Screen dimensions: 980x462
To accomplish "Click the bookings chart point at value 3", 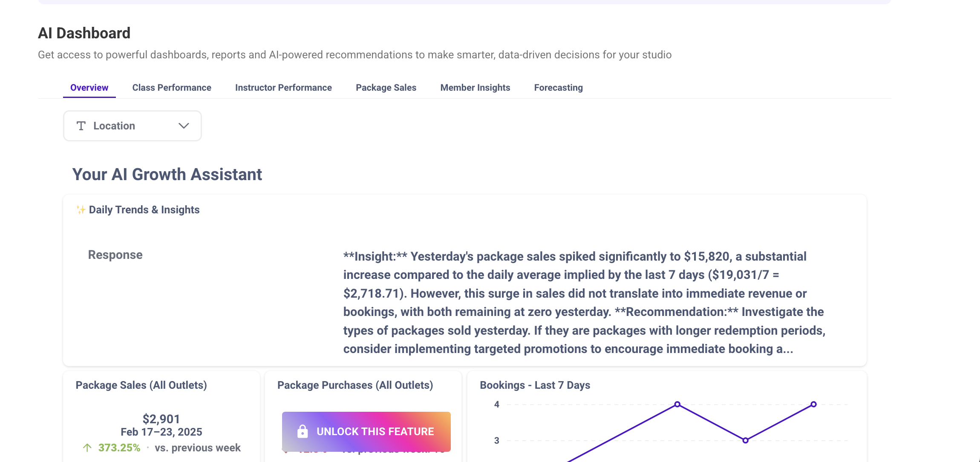I will pyautogui.click(x=745, y=440).
